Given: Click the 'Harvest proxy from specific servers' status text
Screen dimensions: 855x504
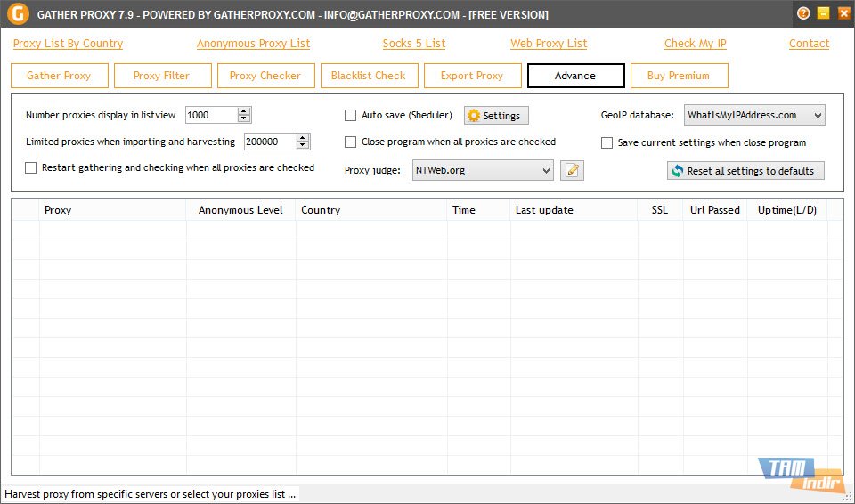Looking at the screenshot, I should coord(150,494).
